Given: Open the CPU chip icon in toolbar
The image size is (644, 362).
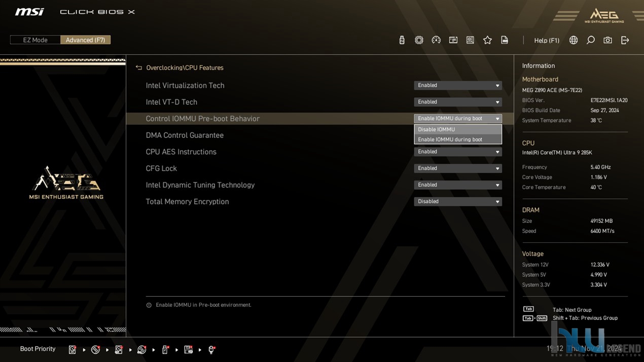Looking at the screenshot, I should [x=419, y=40].
